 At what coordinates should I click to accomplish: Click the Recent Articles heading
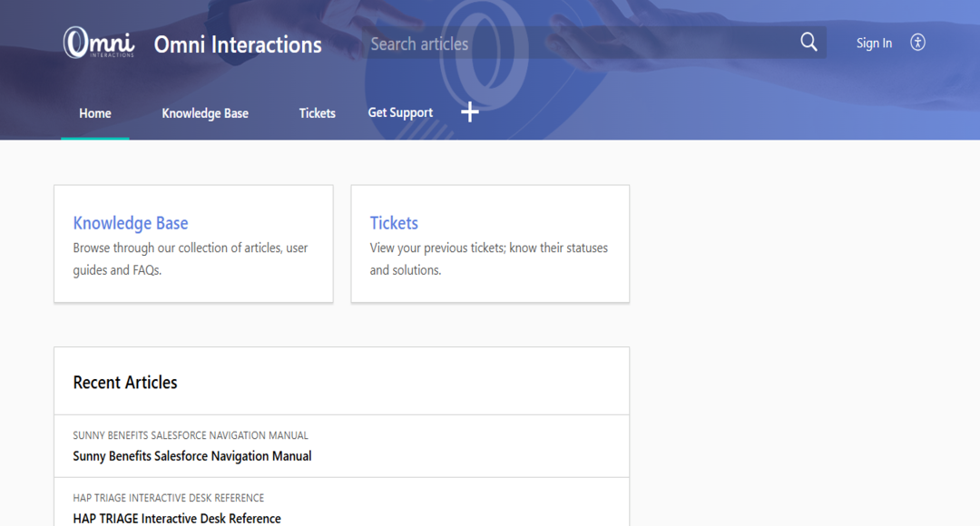pos(125,383)
